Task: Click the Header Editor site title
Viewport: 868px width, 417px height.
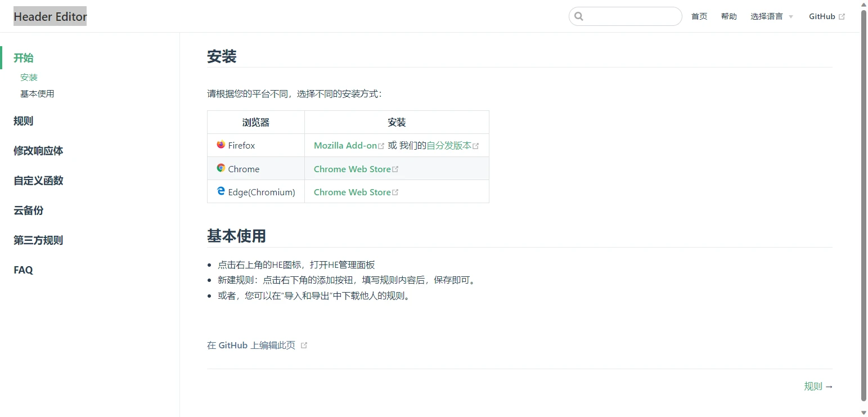Action: click(50, 16)
